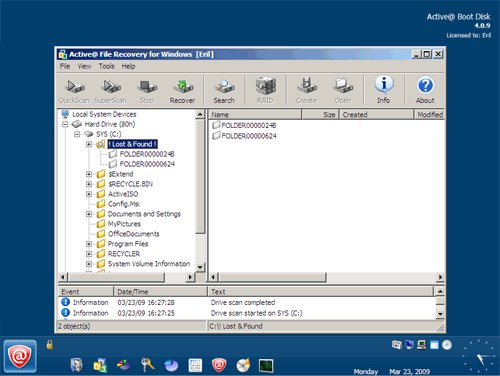Launch the colorful blocks icon in taskbar
This screenshot has width=500, height=376.
point(100,365)
